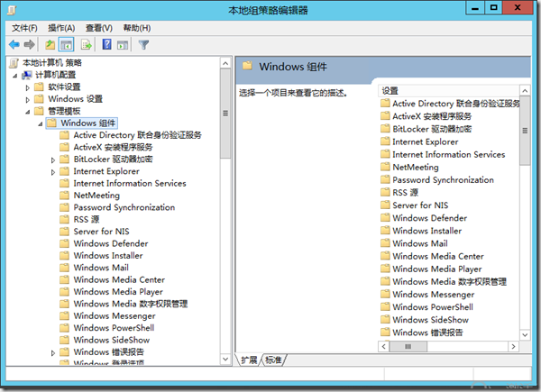Collapse the 计算机配置 tree node
The width and height of the screenshot is (541, 392).
tap(15, 75)
